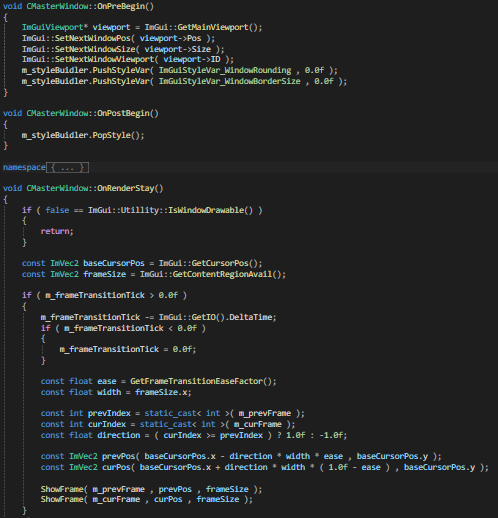Click the width variable declaration
The height and width of the screenshot is (518, 498).
pyautogui.click(x=109, y=392)
